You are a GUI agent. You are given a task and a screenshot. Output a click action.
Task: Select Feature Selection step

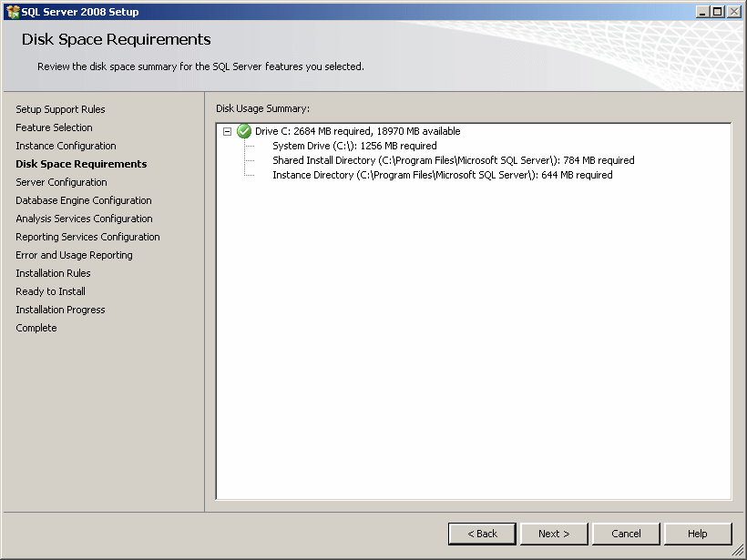pyautogui.click(x=54, y=127)
